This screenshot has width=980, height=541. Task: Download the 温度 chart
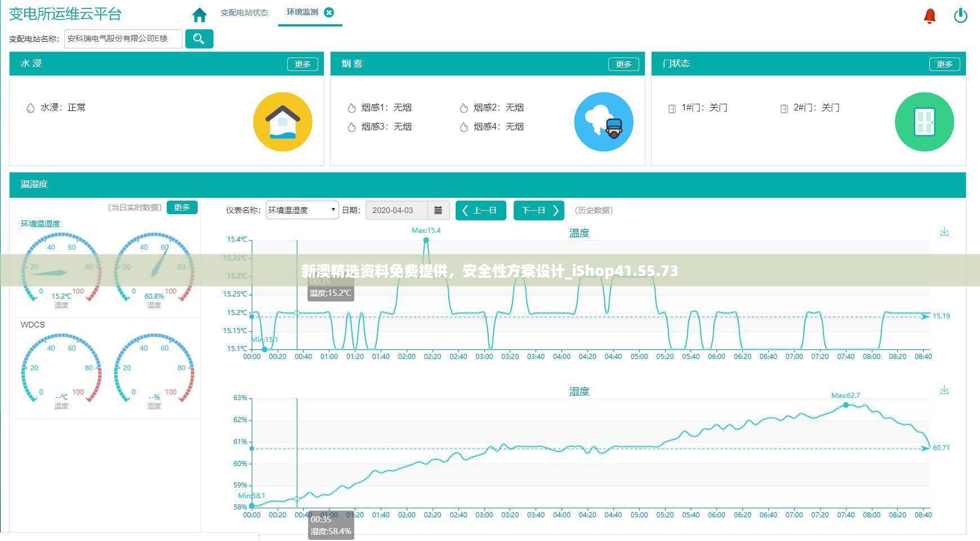click(945, 232)
